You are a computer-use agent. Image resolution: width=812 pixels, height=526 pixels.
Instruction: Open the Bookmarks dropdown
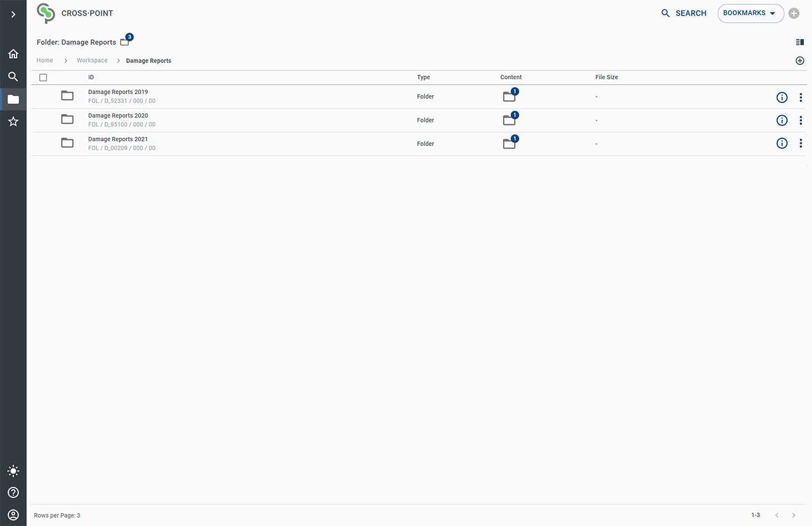click(x=750, y=13)
